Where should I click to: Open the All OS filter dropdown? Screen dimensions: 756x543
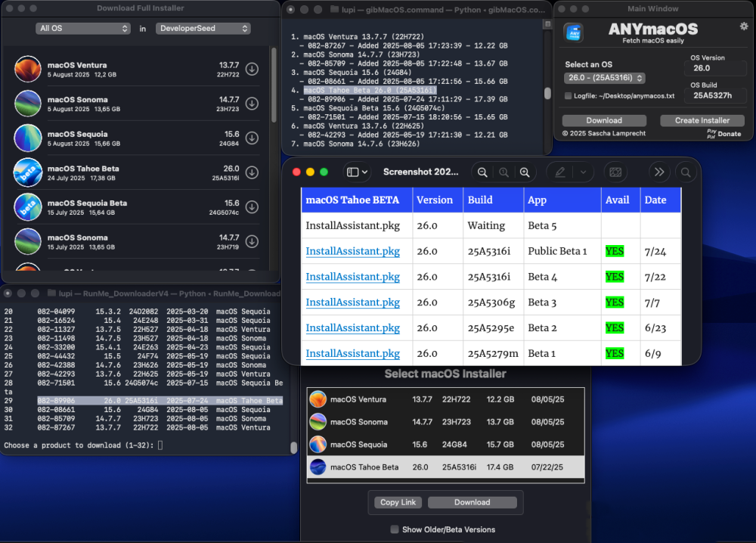click(x=83, y=29)
